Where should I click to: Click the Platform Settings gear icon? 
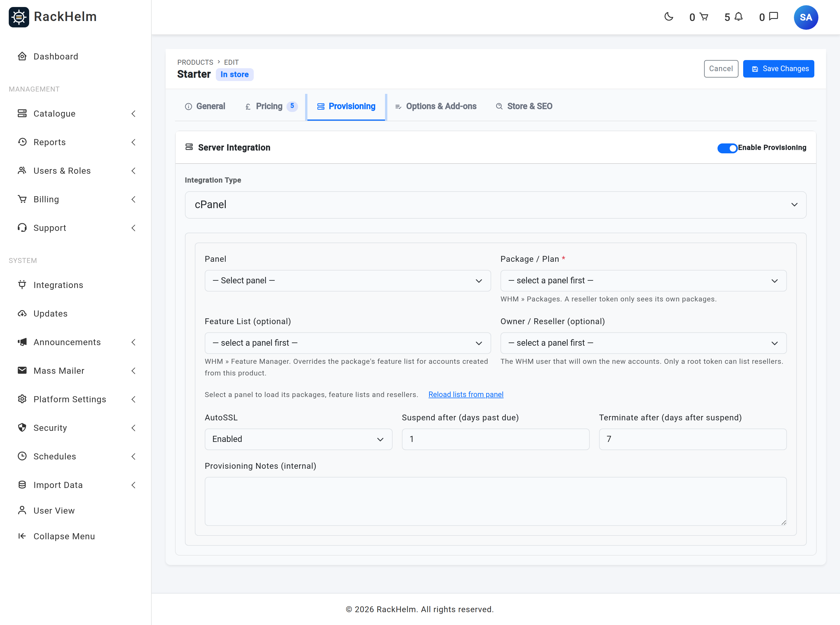22,399
